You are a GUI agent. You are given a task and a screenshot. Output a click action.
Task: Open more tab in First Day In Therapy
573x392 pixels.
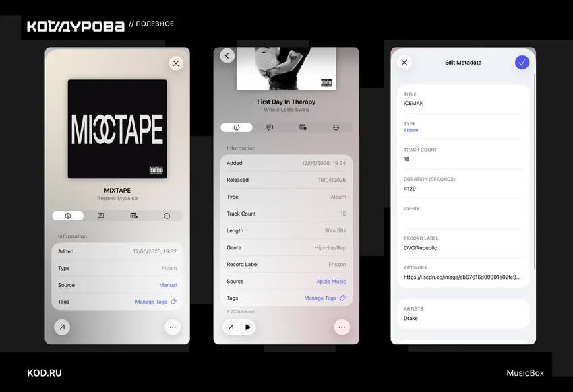[x=336, y=127]
